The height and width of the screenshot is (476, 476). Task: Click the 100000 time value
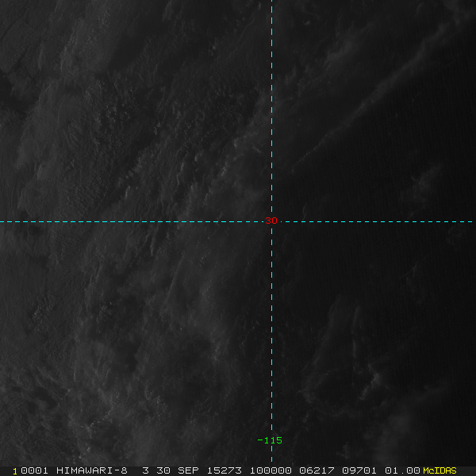point(271,470)
